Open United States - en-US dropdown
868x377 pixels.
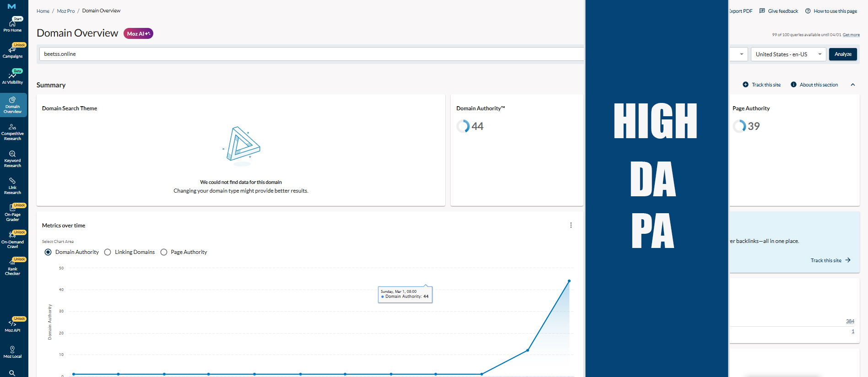[x=788, y=54]
